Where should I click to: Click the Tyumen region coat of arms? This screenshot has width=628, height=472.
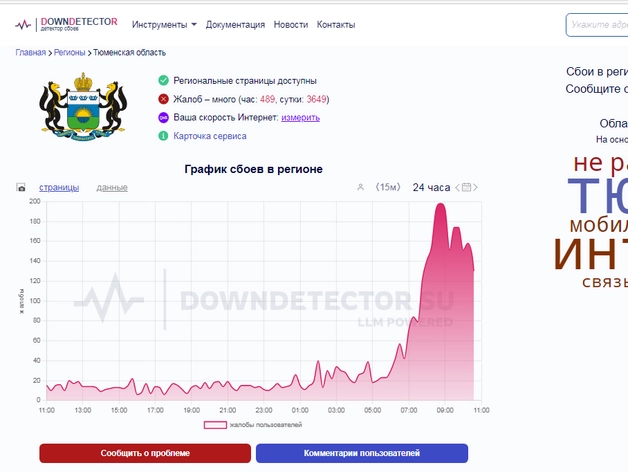point(83,106)
